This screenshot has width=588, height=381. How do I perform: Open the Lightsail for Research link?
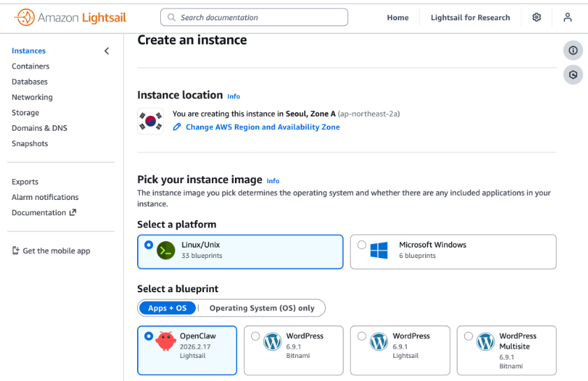tap(470, 17)
